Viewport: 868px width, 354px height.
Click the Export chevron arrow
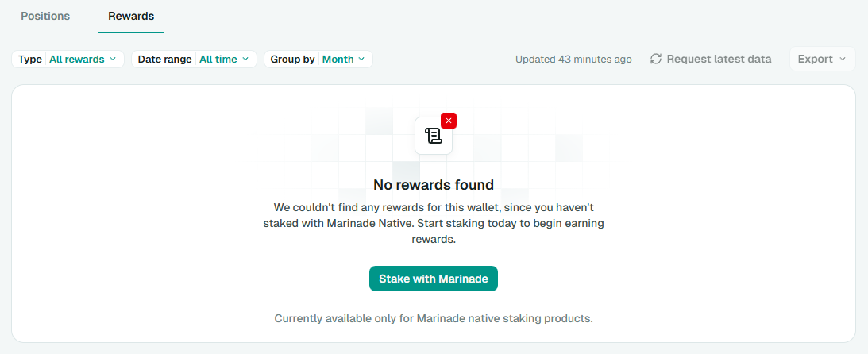pos(842,59)
